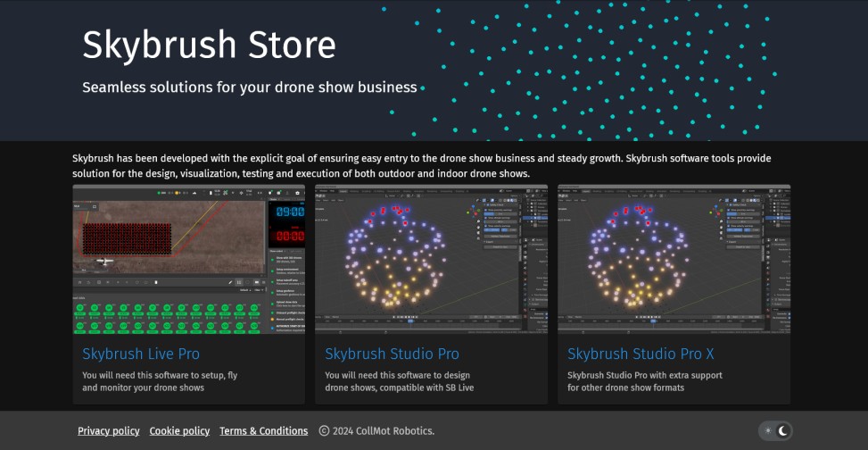Click the Skybrush Studio Pro card image
Screen dimensions: 868x450
pyautogui.click(x=431, y=259)
